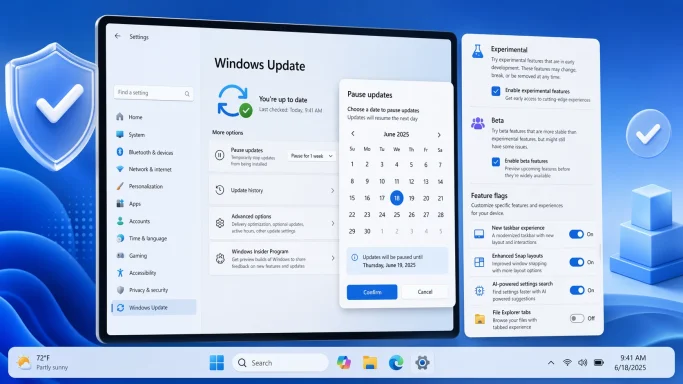Open the Pause for 1 week dropdown
Image resolution: width=683 pixels, height=384 pixels.
click(311, 156)
